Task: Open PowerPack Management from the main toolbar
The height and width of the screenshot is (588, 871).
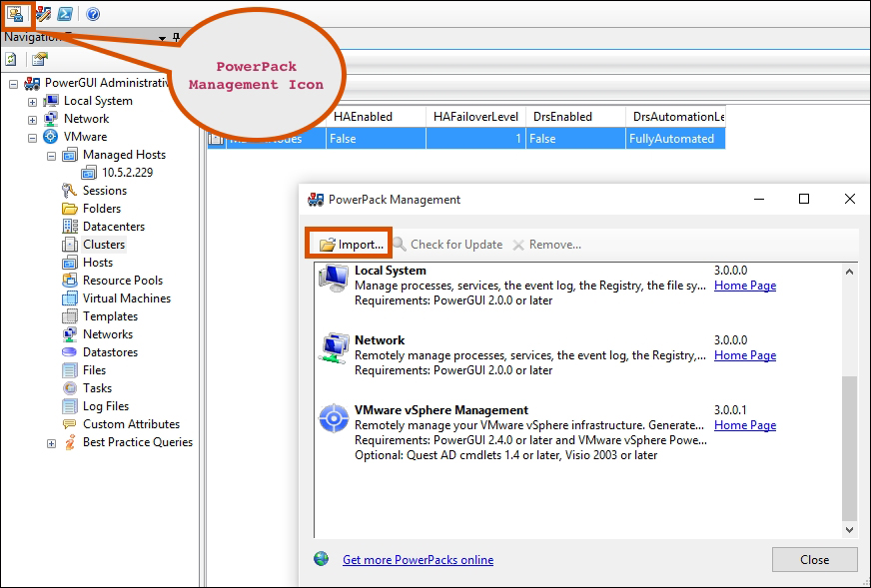Action: [15, 14]
